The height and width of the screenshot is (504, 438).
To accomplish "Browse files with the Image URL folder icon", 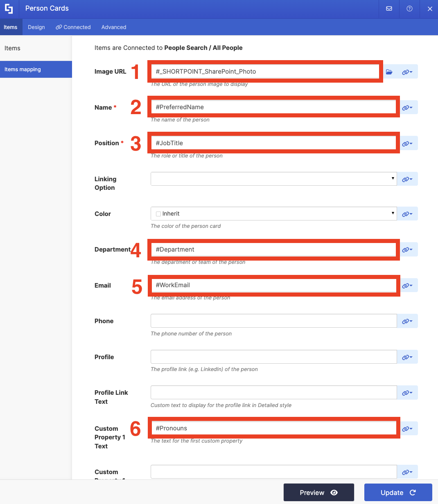I will pyautogui.click(x=389, y=72).
